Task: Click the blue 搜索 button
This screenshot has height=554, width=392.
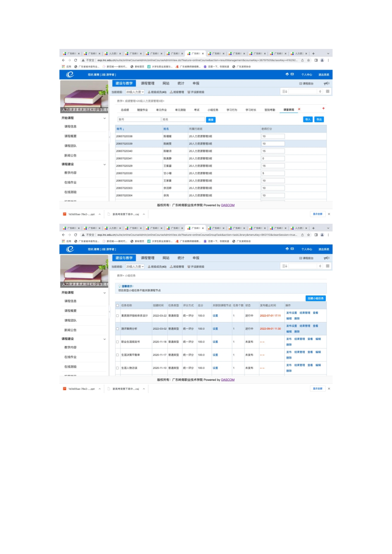Action: [x=211, y=120]
